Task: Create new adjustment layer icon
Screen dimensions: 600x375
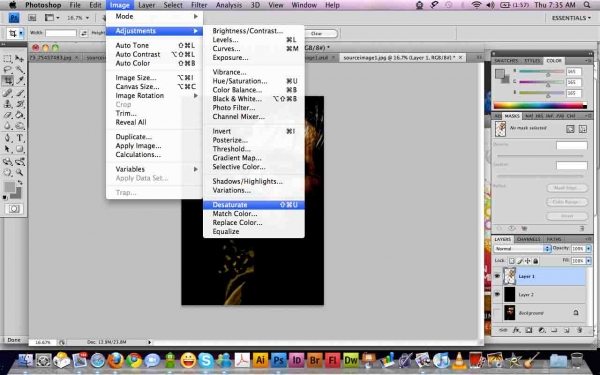Action: [x=541, y=330]
